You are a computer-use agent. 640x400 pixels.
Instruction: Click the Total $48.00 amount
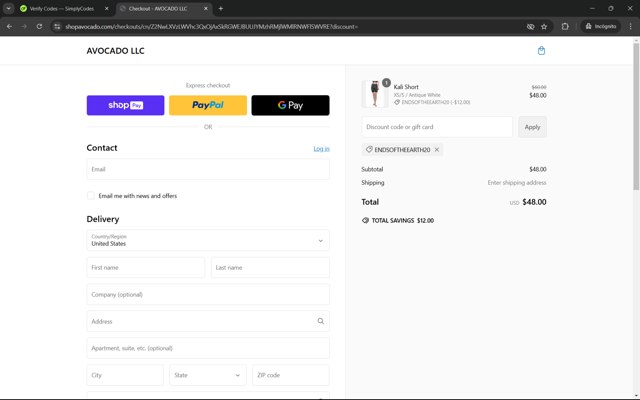pos(534,202)
